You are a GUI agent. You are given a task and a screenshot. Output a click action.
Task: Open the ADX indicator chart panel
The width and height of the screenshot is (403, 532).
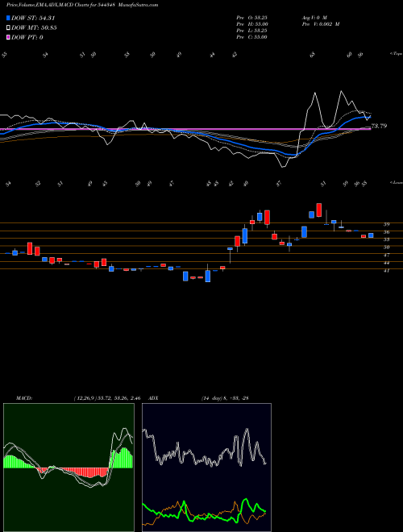[206, 468]
